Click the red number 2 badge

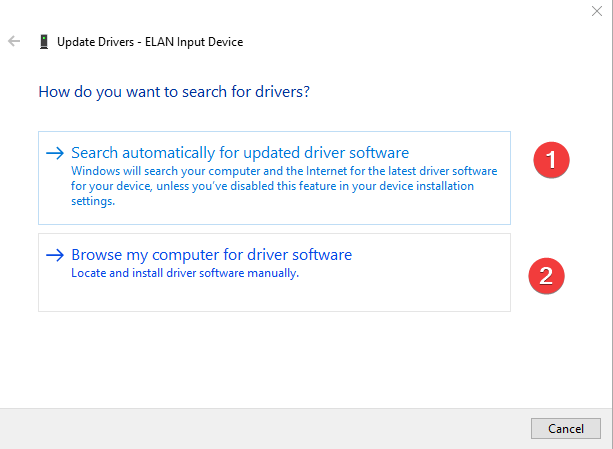[546, 275]
